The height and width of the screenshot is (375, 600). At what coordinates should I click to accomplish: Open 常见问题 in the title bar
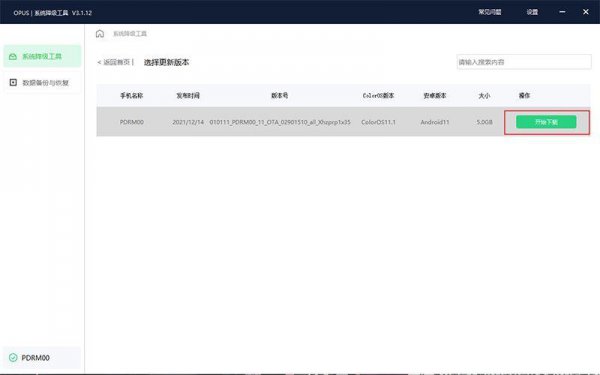490,12
